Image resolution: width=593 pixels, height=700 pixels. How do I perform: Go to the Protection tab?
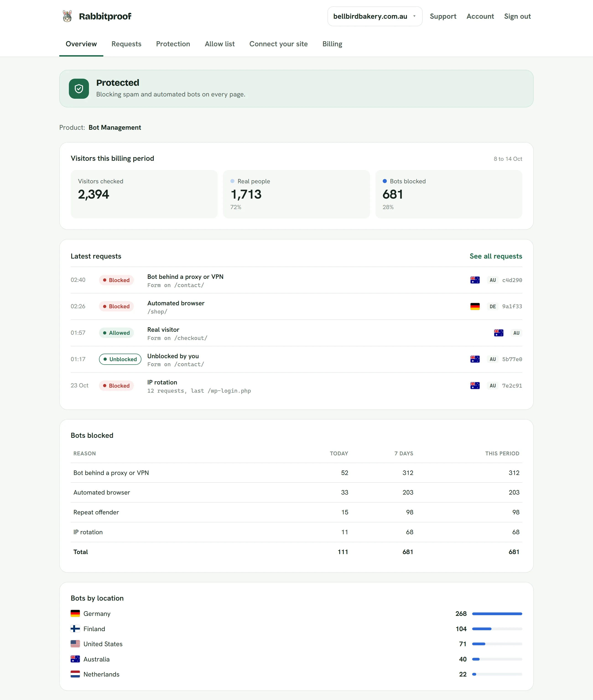pyautogui.click(x=173, y=44)
